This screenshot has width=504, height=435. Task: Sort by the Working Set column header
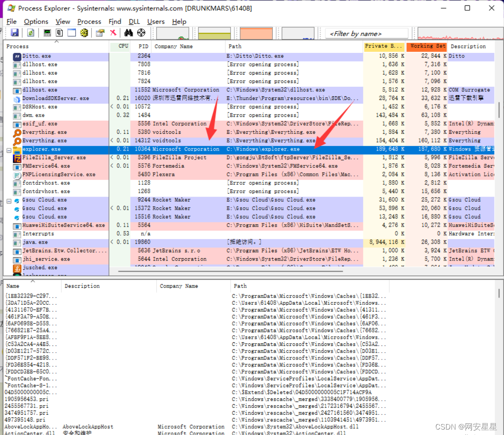[427, 46]
